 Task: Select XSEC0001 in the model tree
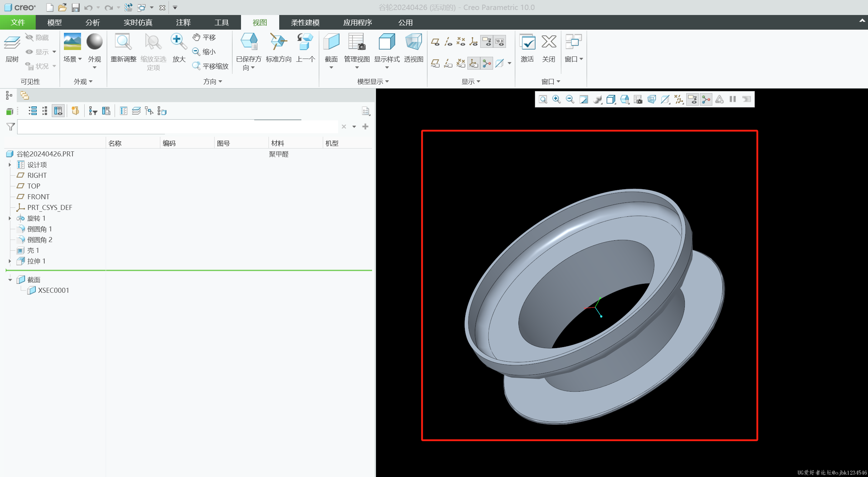coord(54,290)
